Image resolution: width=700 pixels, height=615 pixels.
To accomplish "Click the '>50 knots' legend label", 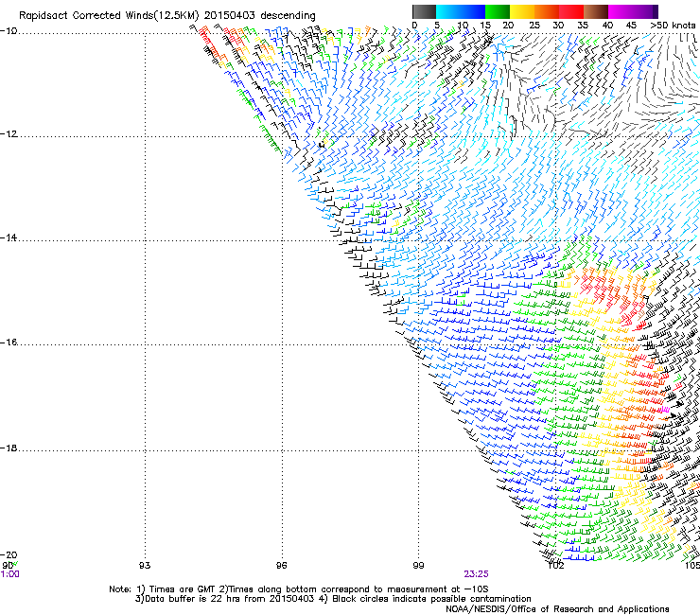I will point(673,26).
